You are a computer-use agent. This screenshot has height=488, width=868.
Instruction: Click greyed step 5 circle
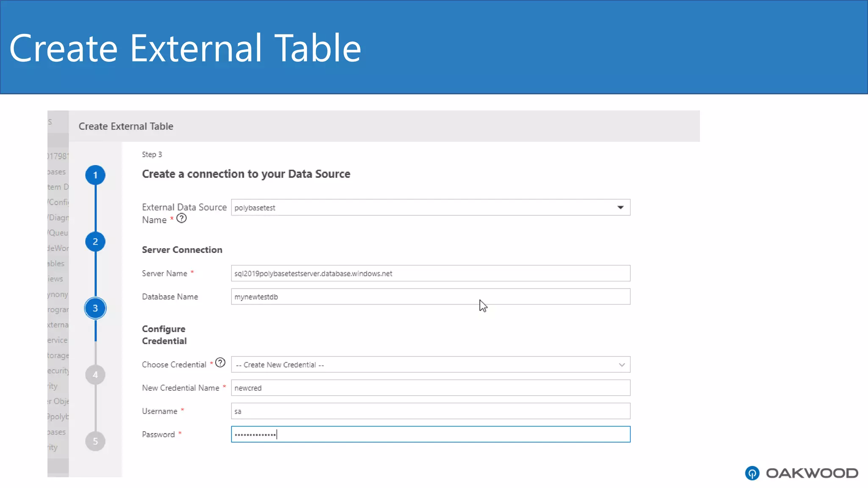click(x=95, y=441)
